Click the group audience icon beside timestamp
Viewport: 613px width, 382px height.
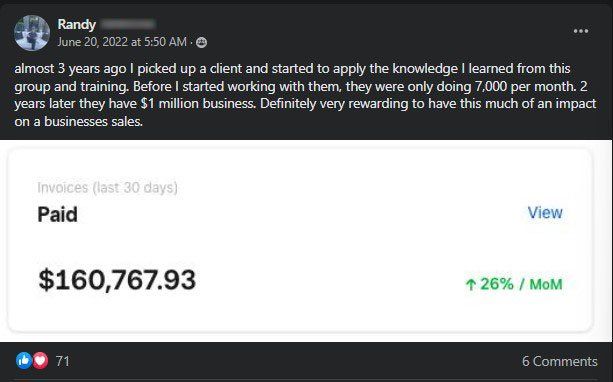pyautogui.click(x=201, y=42)
